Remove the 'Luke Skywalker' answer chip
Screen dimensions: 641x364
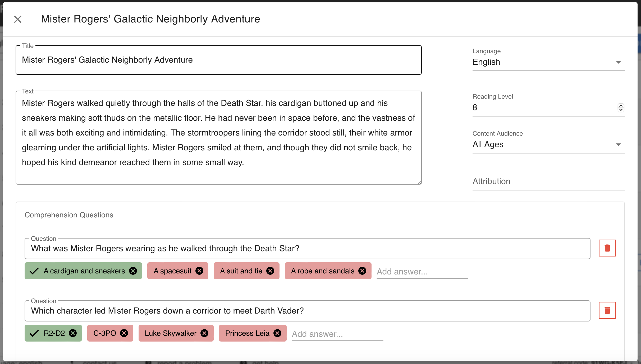[204, 333]
